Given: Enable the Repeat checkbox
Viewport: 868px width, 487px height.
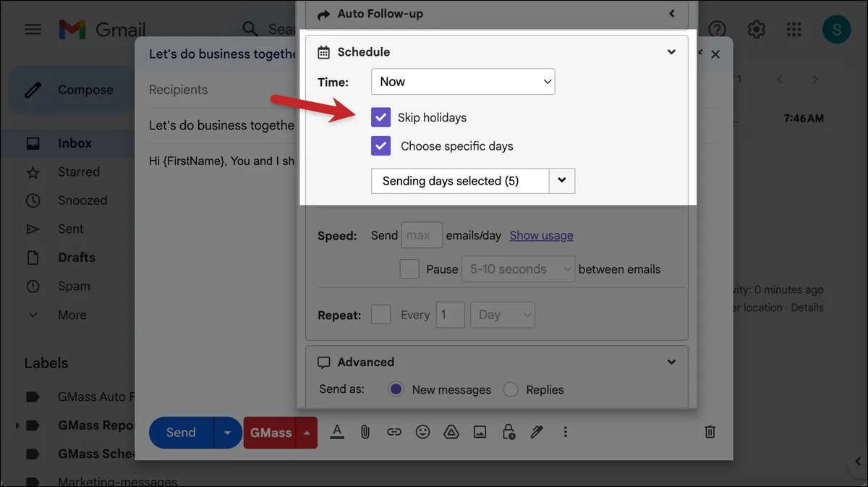Looking at the screenshot, I should pos(380,314).
